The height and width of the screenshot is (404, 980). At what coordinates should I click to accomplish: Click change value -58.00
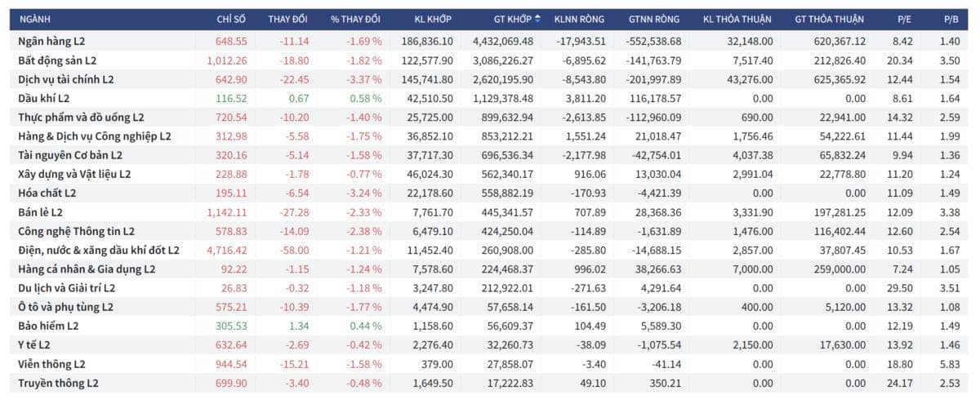click(294, 250)
